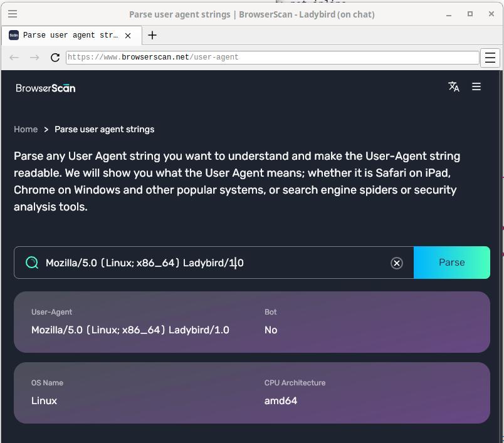This screenshot has width=504, height=443.
Task: Click the parsed Mozilla/5.0 Ladybird/1.0 result value
Action: [x=130, y=330]
